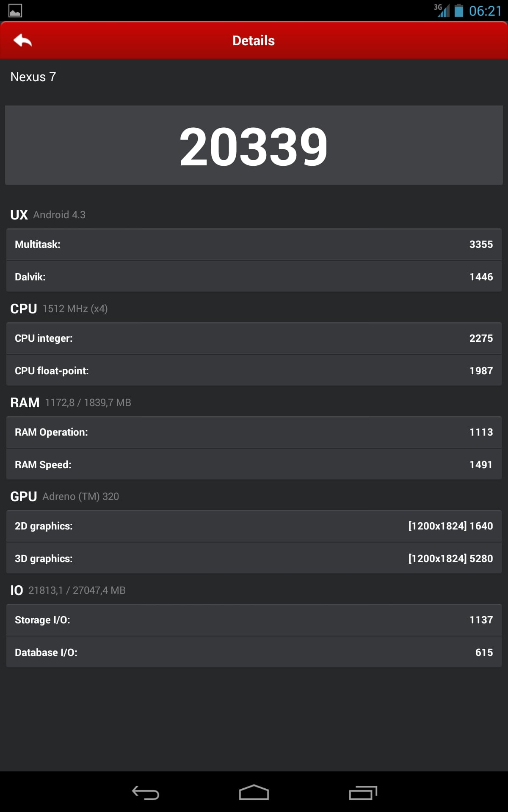Select the 2D graphics score row

point(254,526)
